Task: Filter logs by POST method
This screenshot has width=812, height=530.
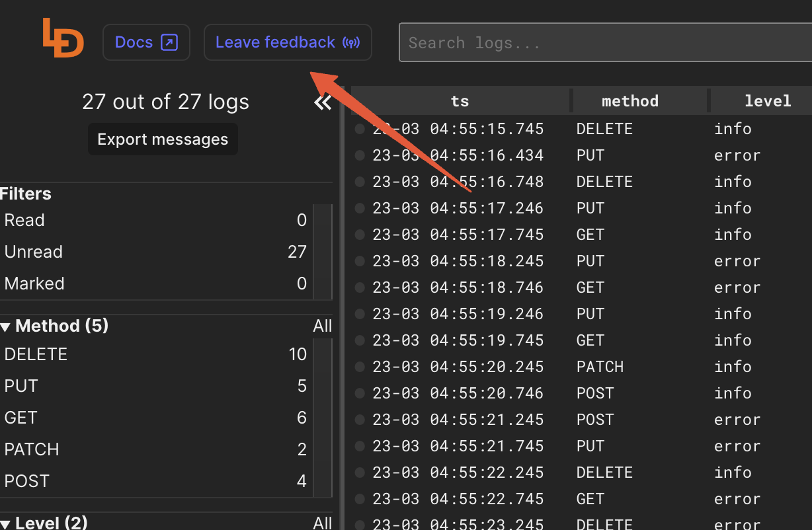Action: (x=27, y=482)
